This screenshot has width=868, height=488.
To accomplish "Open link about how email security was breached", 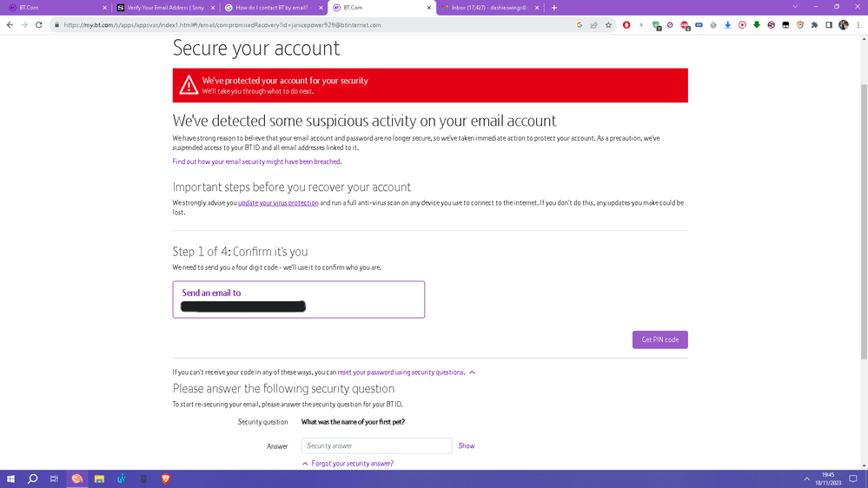I will pos(256,162).
